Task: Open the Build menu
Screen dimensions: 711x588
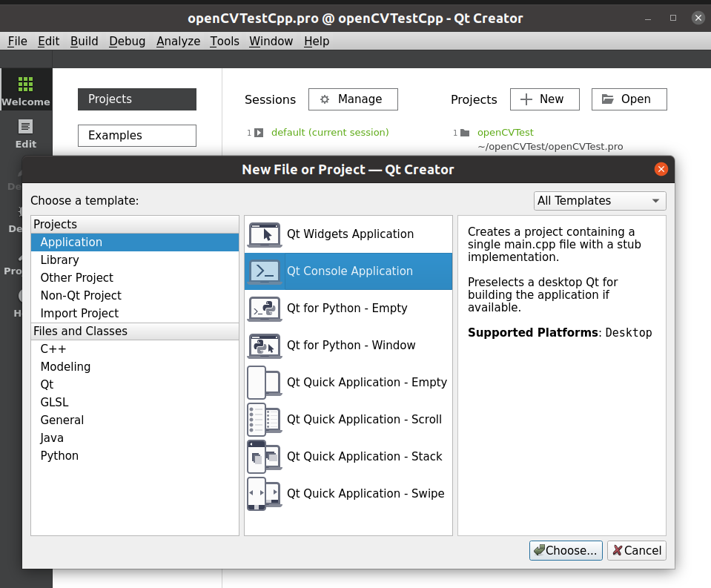Action: [85, 42]
